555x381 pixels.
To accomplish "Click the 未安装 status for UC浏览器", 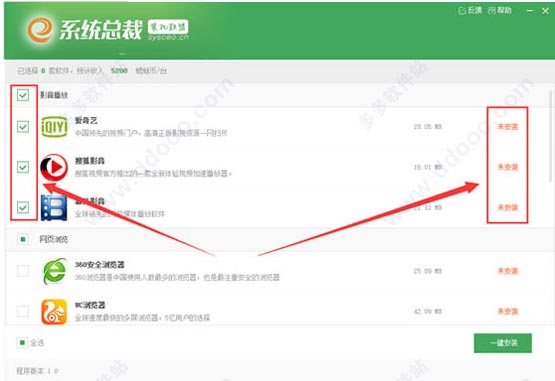I will pyautogui.click(x=508, y=311).
